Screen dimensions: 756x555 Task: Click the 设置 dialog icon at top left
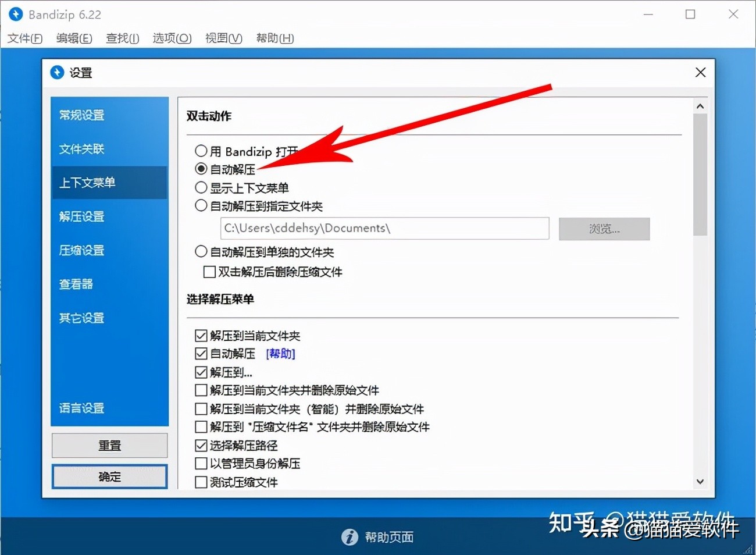58,72
